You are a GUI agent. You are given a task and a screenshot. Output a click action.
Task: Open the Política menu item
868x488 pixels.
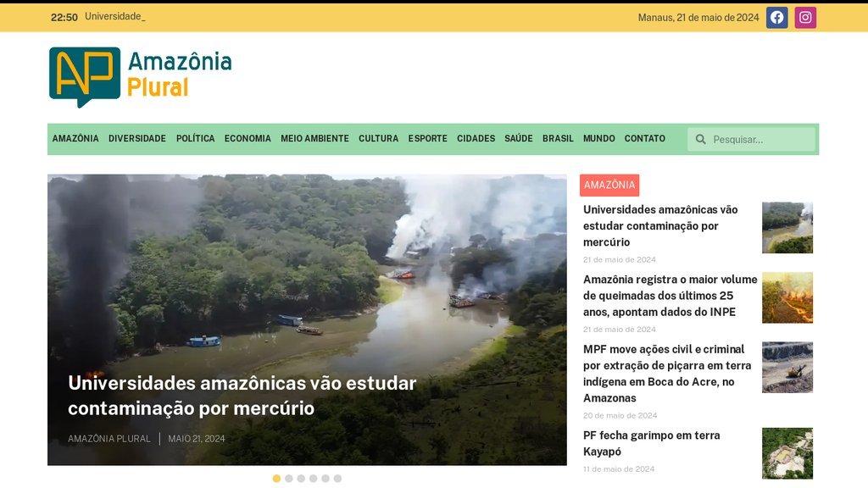pos(196,138)
